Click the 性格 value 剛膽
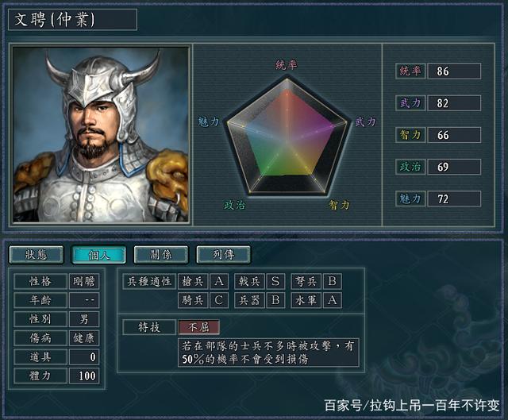The image size is (508, 420). point(84,281)
